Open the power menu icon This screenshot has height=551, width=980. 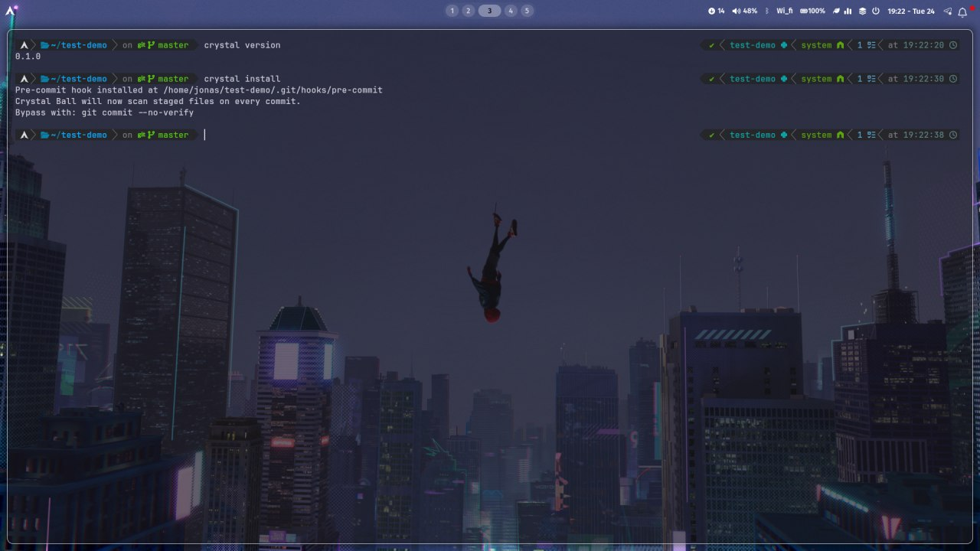click(875, 11)
